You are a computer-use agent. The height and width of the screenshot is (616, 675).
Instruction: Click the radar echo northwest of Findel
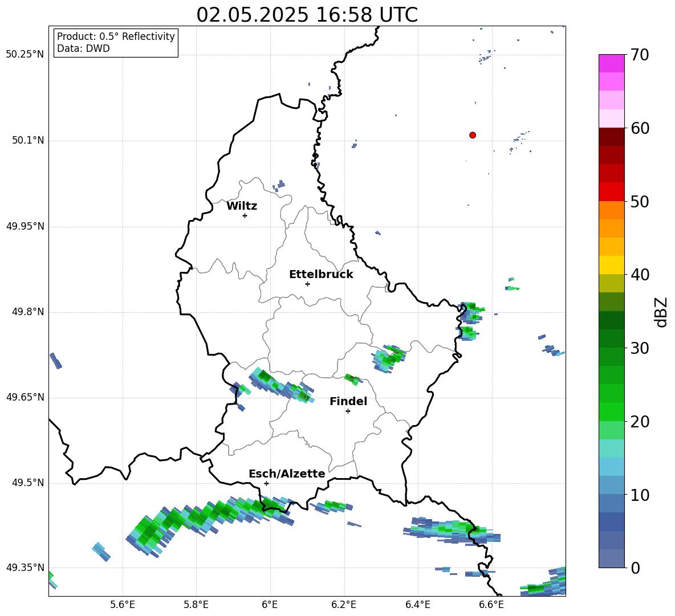(280, 385)
